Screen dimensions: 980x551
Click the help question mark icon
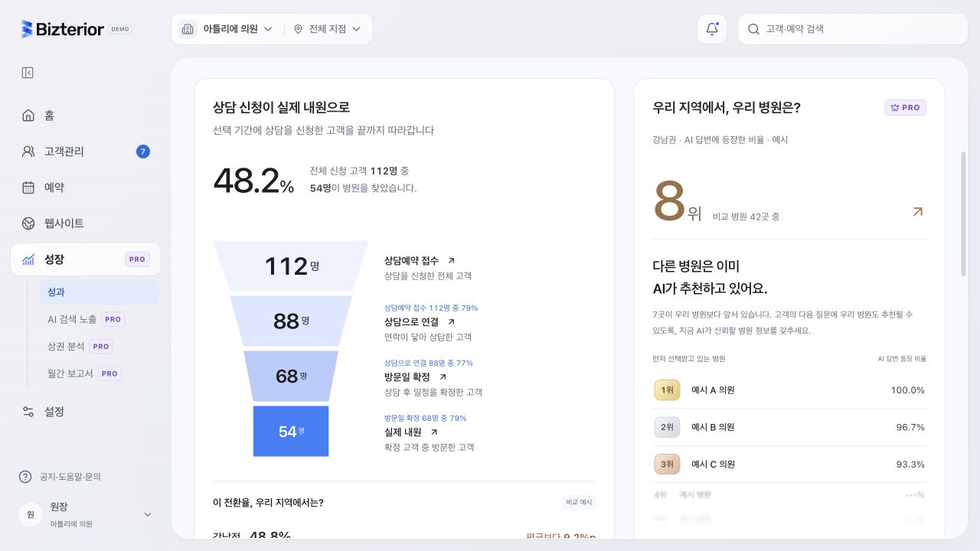coord(25,477)
